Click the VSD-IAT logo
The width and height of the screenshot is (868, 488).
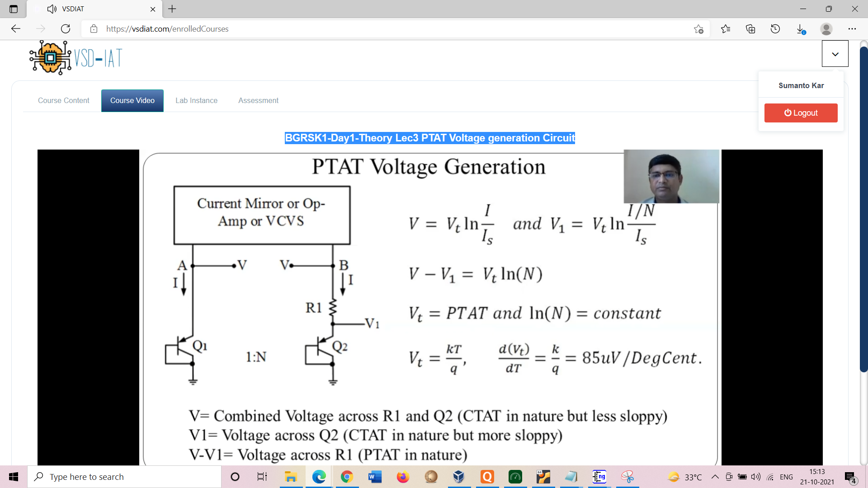[75, 57]
